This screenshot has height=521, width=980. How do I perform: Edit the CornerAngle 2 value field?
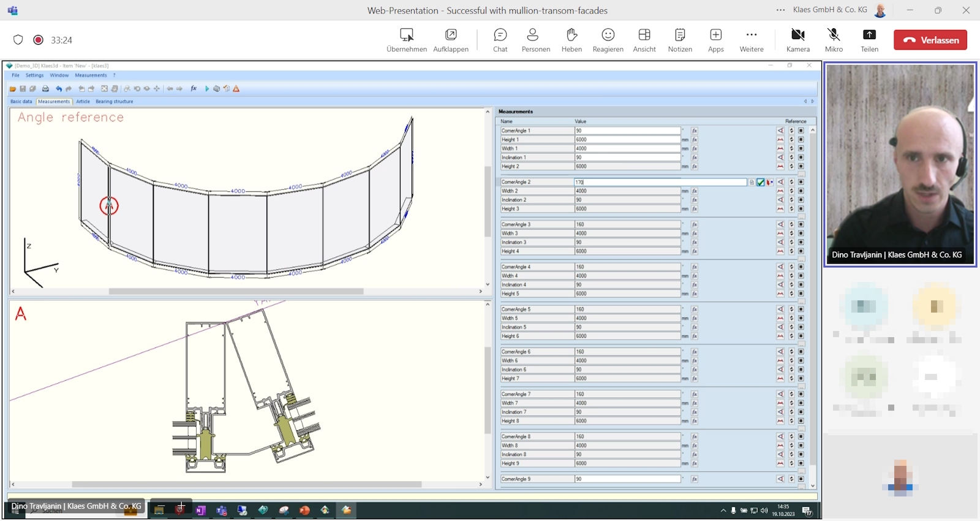coord(660,182)
